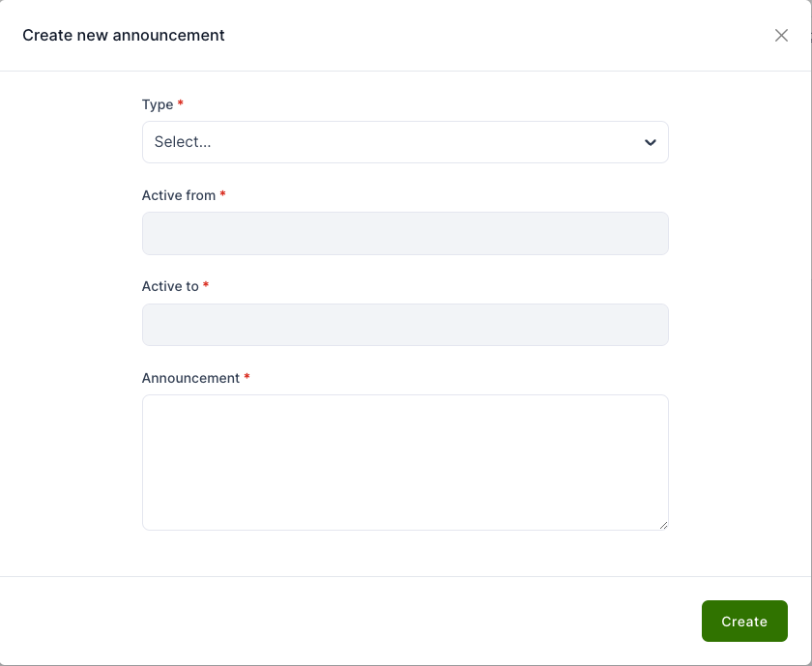This screenshot has width=812, height=666.
Task: Focus the Active from date field
Action: coord(405,234)
